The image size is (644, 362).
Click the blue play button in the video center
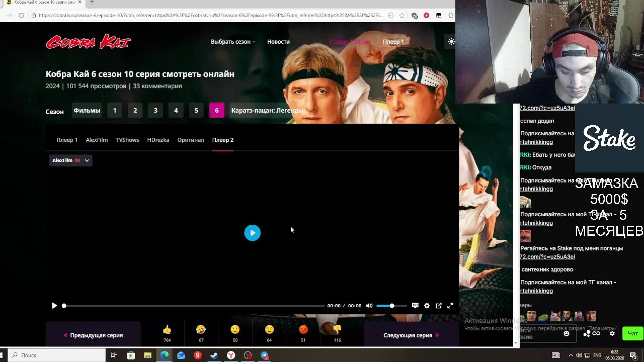tap(253, 233)
